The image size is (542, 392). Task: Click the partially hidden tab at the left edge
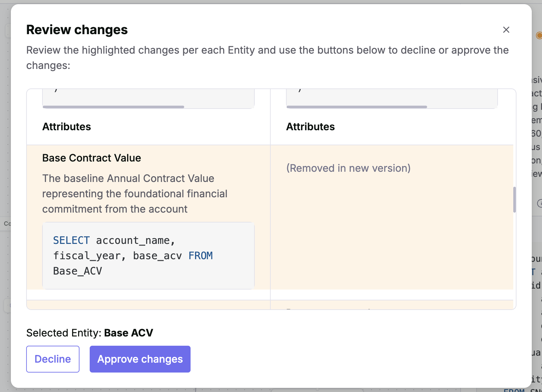pyautogui.click(x=7, y=223)
